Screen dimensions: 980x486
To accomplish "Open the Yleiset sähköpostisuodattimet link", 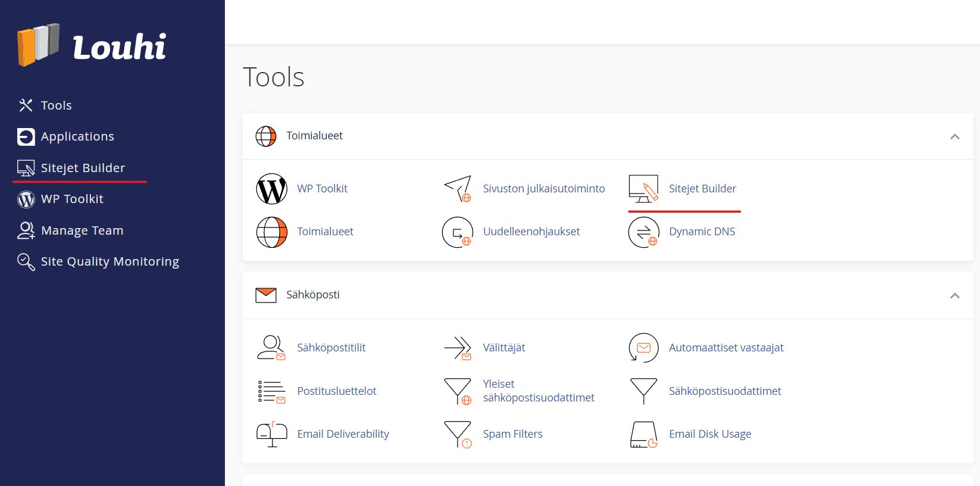I will point(538,391).
